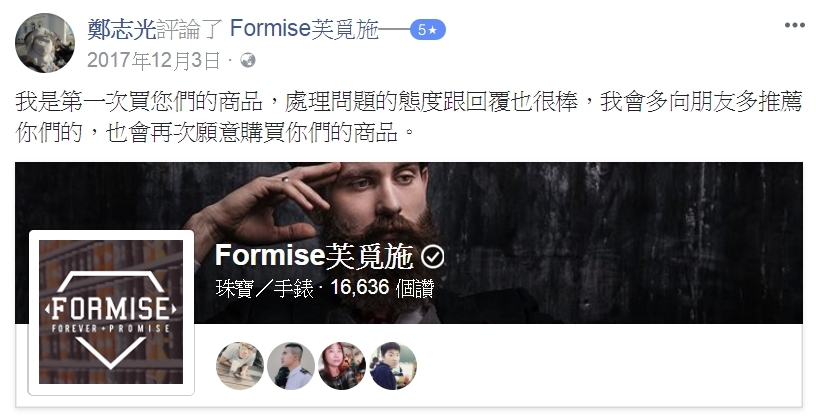Click the blue 5-star rating badge

427,30
